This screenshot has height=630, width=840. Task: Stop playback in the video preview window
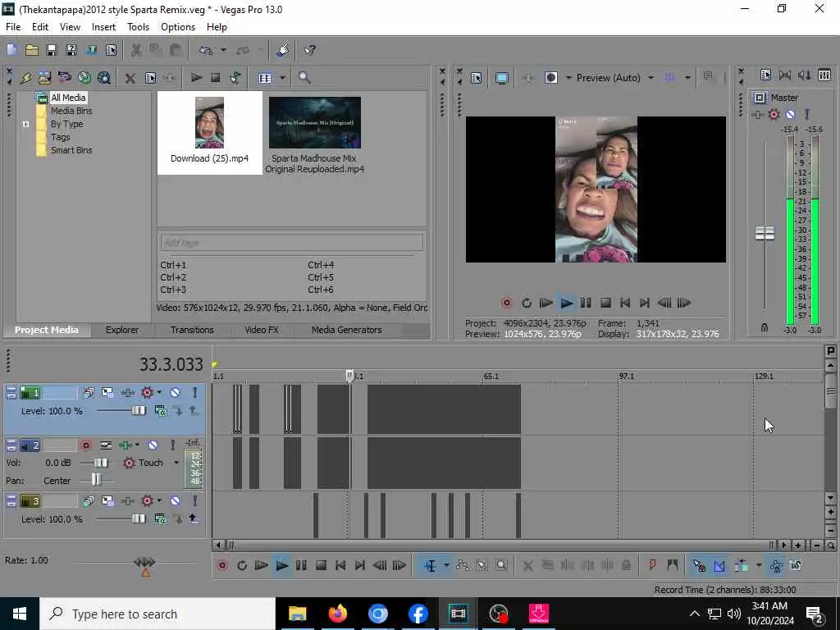coord(605,304)
